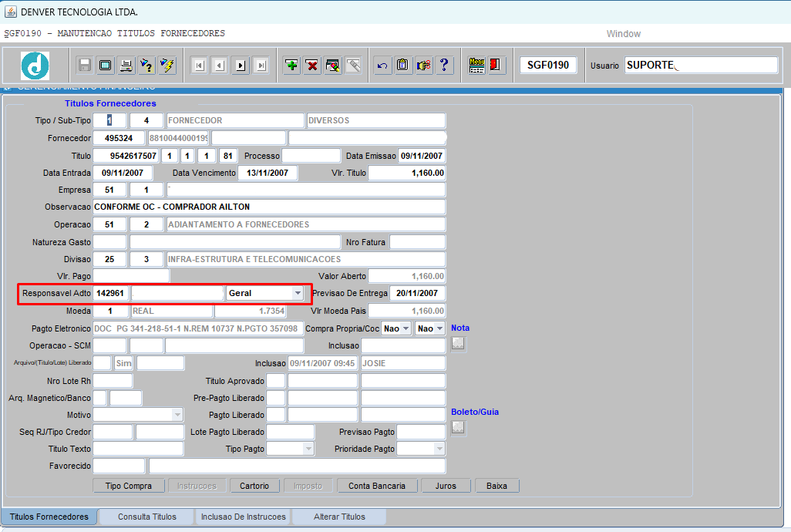The image size is (791, 532).
Task: Open the blue question mark help icon
Action: click(443, 66)
